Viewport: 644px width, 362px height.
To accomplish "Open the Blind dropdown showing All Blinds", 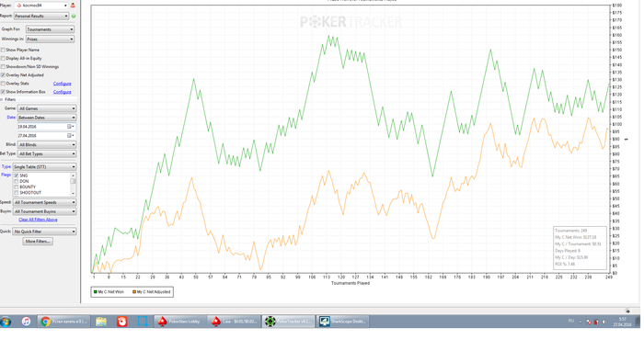I will (46, 145).
